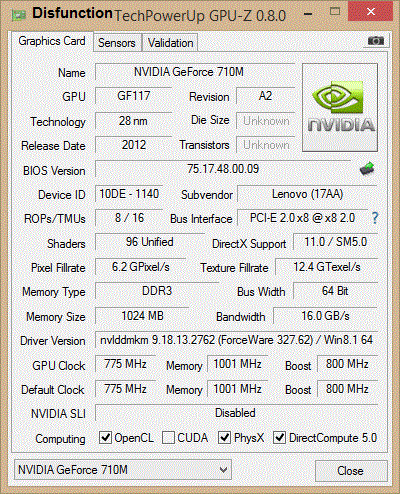
Task: Toggle the PhysX checkbox
Action: pyautogui.click(x=224, y=438)
